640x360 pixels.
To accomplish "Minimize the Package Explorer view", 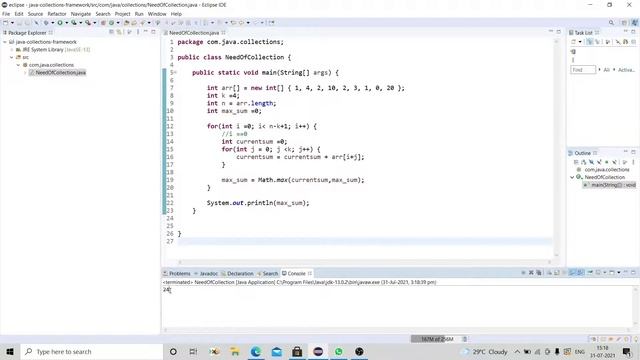I will tap(146, 32).
